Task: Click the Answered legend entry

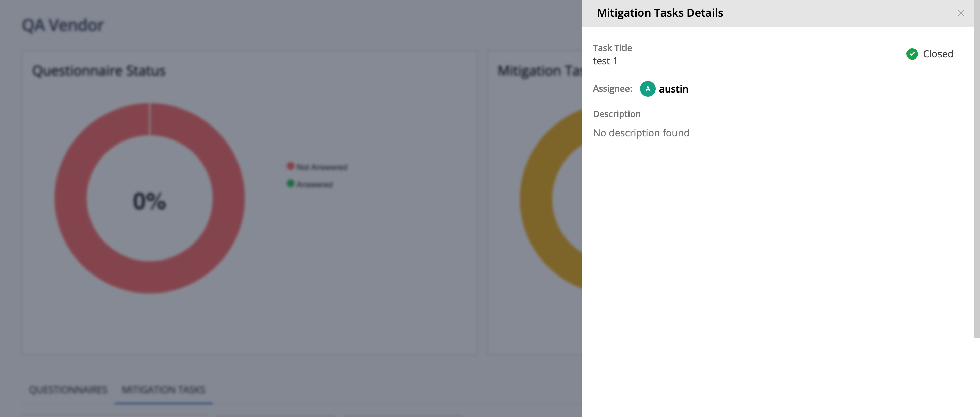Action: (x=310, y=184)
